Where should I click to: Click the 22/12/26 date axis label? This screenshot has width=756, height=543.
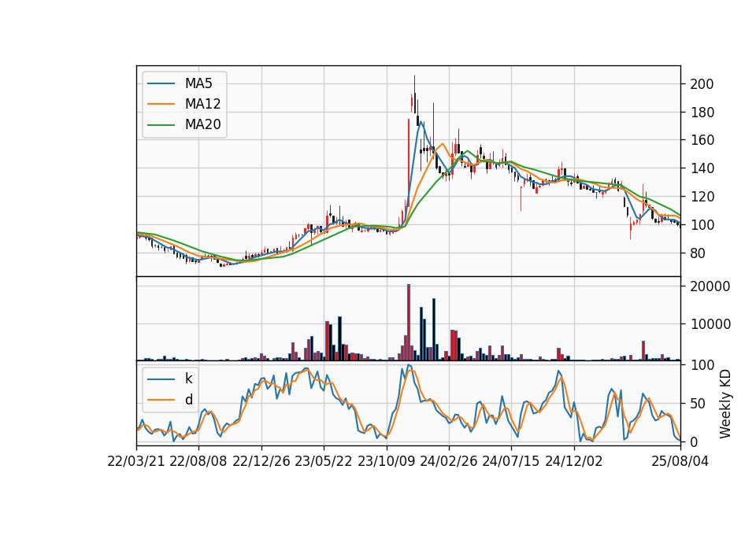(x=261, y=461)
